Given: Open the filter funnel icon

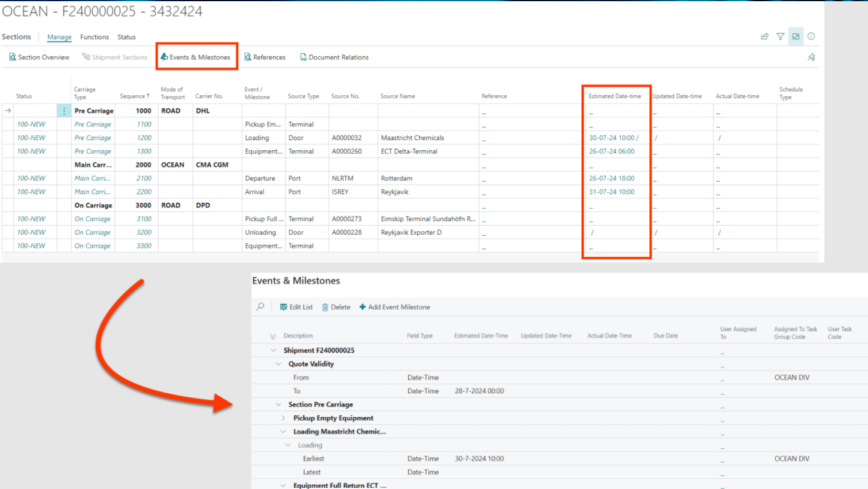Looking at the screenshot, I should click(780, 37).
